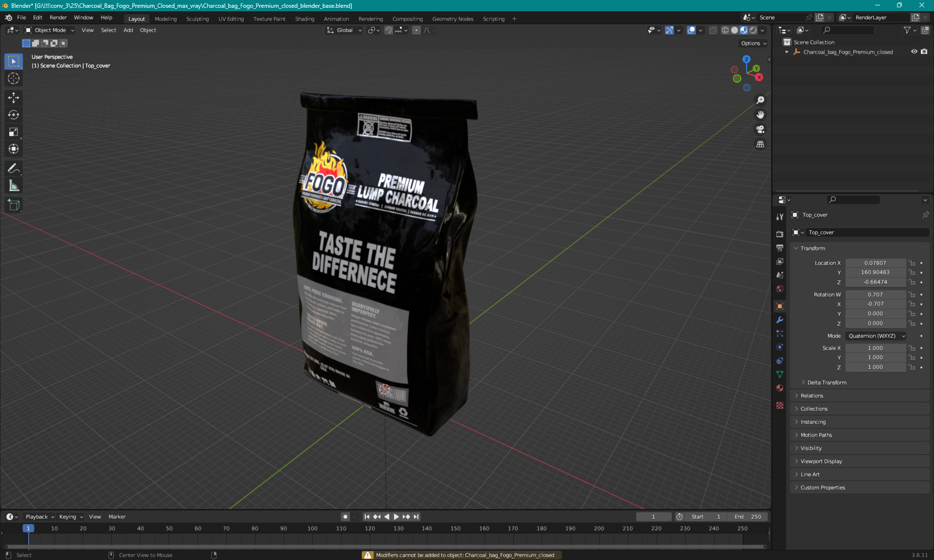Expand Charcoal_bag_Fogo_Premium_closed in outliner

click(787, 52)
